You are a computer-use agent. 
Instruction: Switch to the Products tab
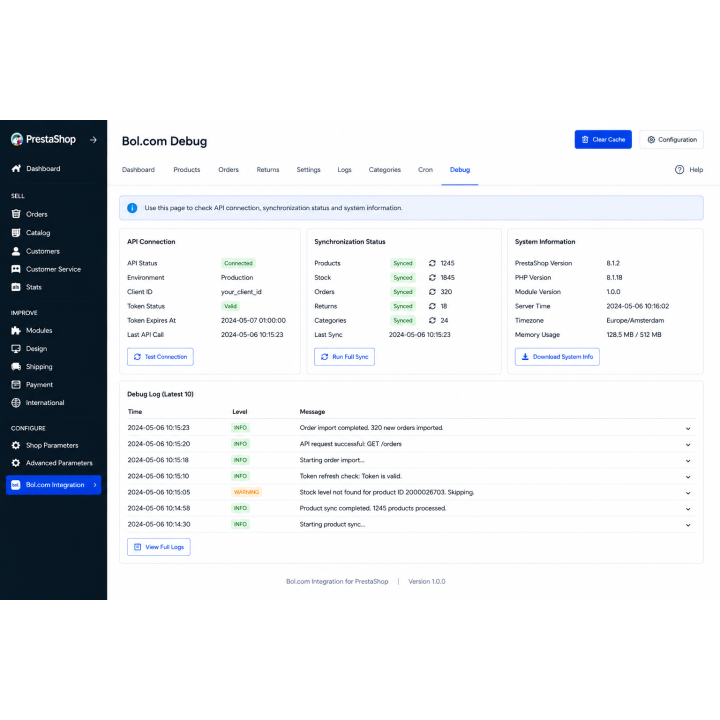tap(187, 169)
